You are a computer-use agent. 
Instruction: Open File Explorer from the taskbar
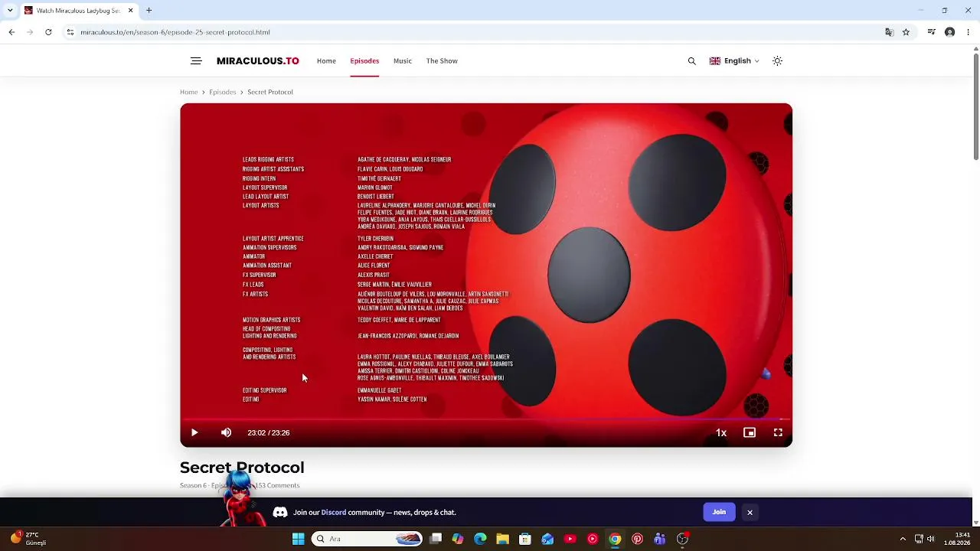pos(502,539)
